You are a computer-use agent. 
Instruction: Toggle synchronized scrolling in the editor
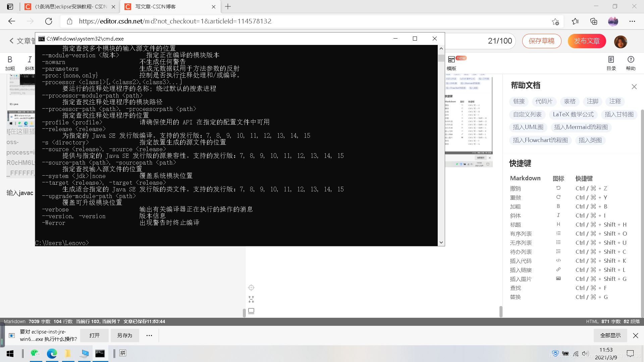click(251, 287)
